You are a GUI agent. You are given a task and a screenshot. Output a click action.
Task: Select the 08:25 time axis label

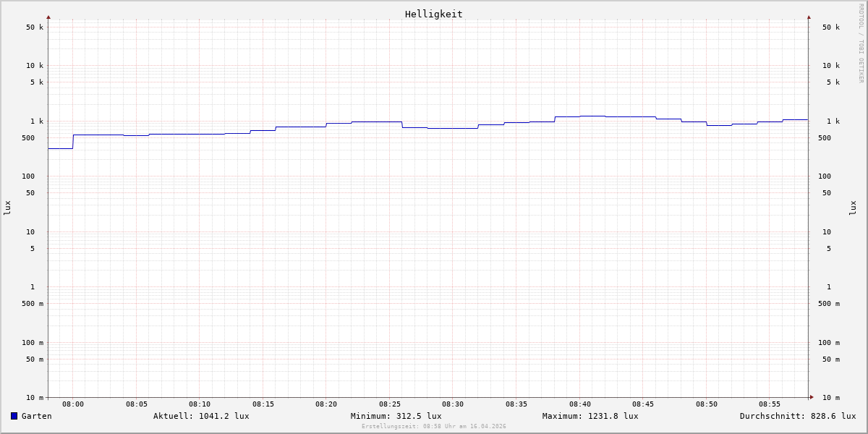(x=389, y=404)
